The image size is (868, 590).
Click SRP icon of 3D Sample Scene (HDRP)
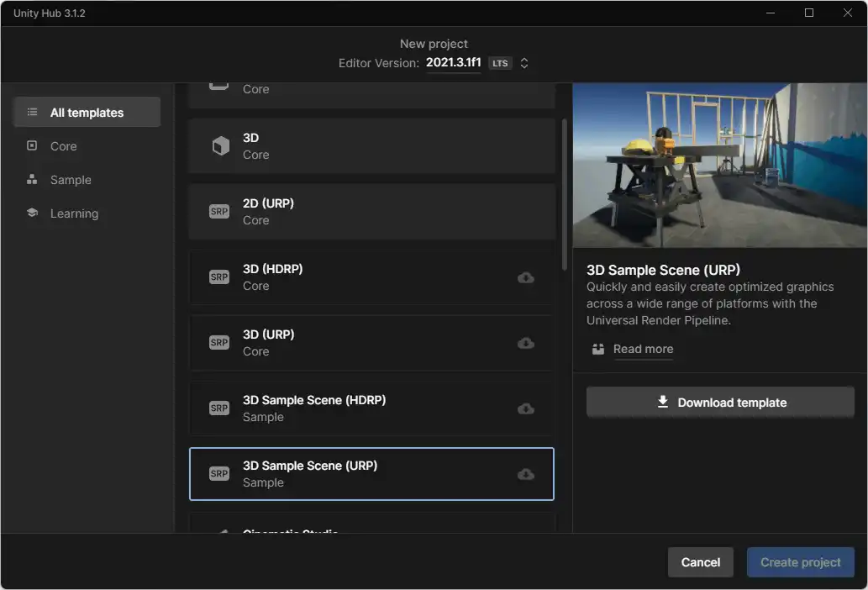219,408
